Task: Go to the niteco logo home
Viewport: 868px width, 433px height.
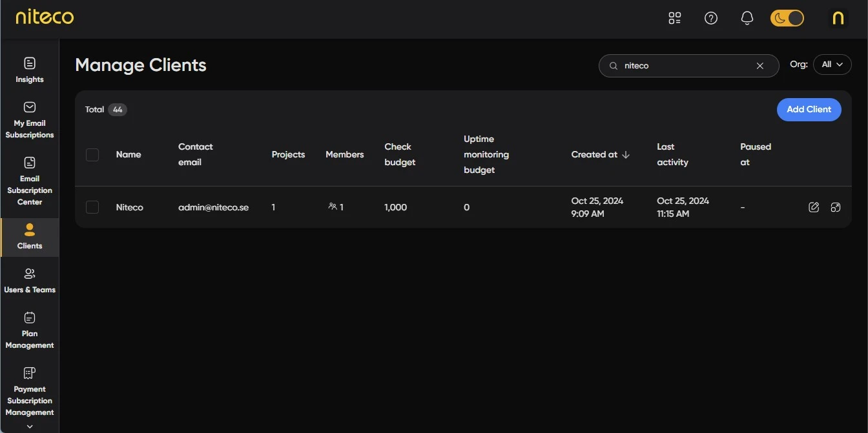Action: pyautogui.click(x=45, y=16)
